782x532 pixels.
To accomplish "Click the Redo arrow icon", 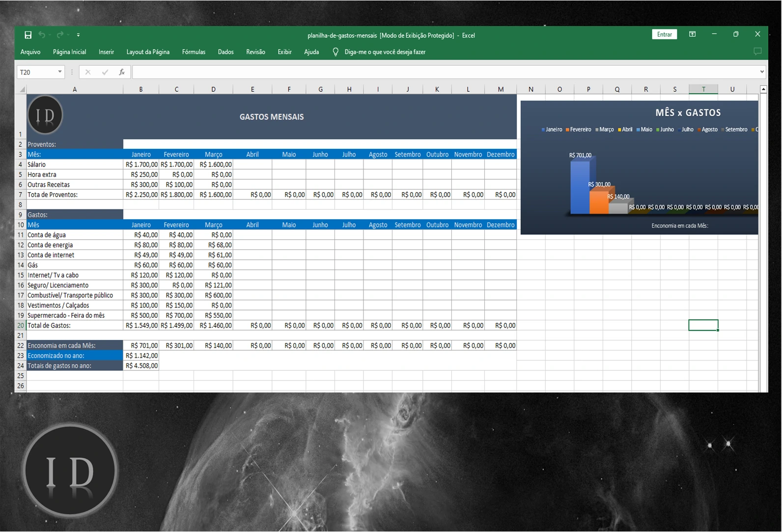I will click(60, 35).
